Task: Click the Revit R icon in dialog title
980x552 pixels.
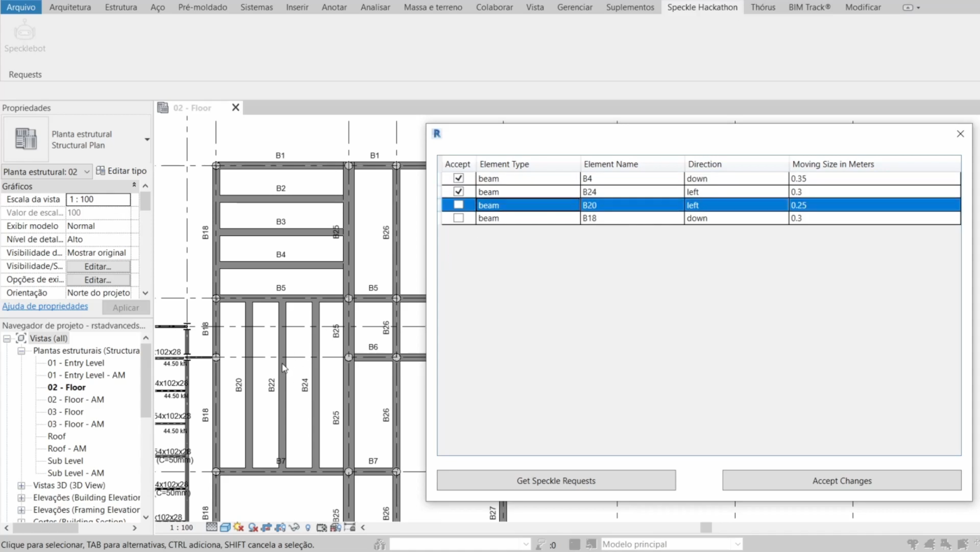Action: [437, 134]
